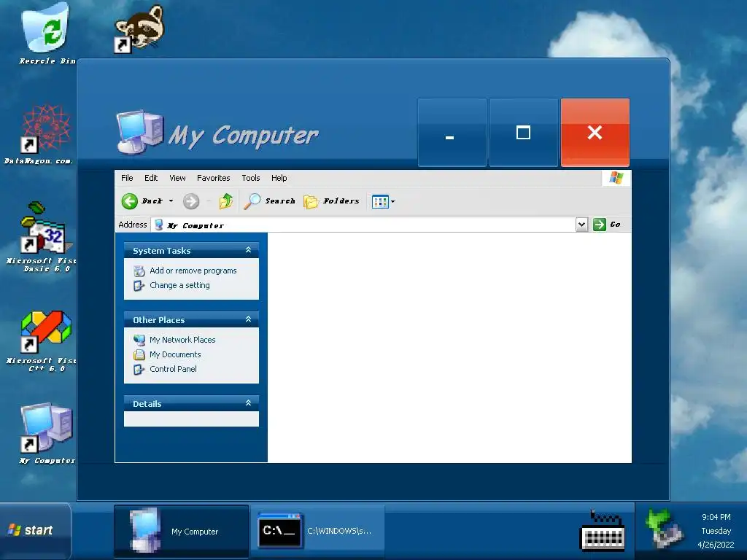Screen dimensions: 747x560
Task: Toggle the Folders pane
Action: coord(332,201)
